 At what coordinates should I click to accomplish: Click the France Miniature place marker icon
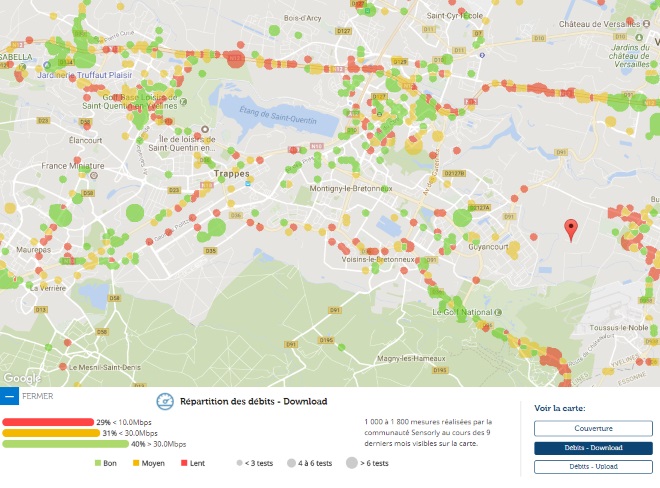94,175
